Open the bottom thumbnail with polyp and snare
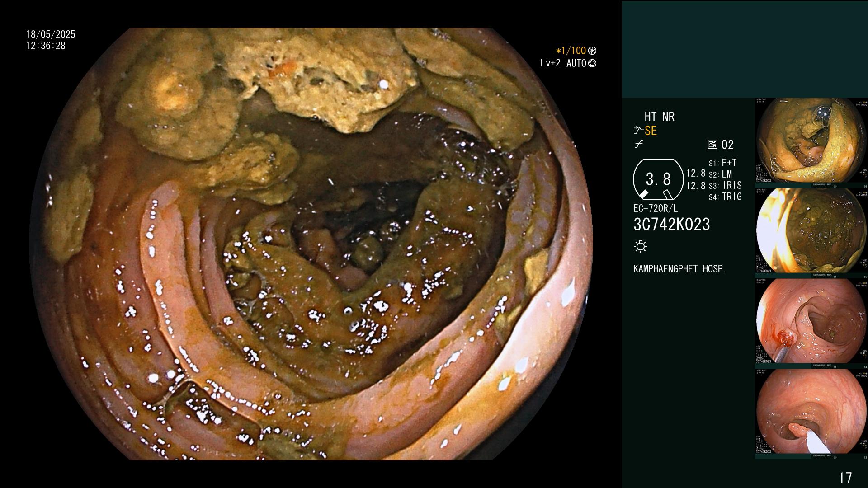The width and height of the screenshot is (868, 488). (x=811, y=411)
